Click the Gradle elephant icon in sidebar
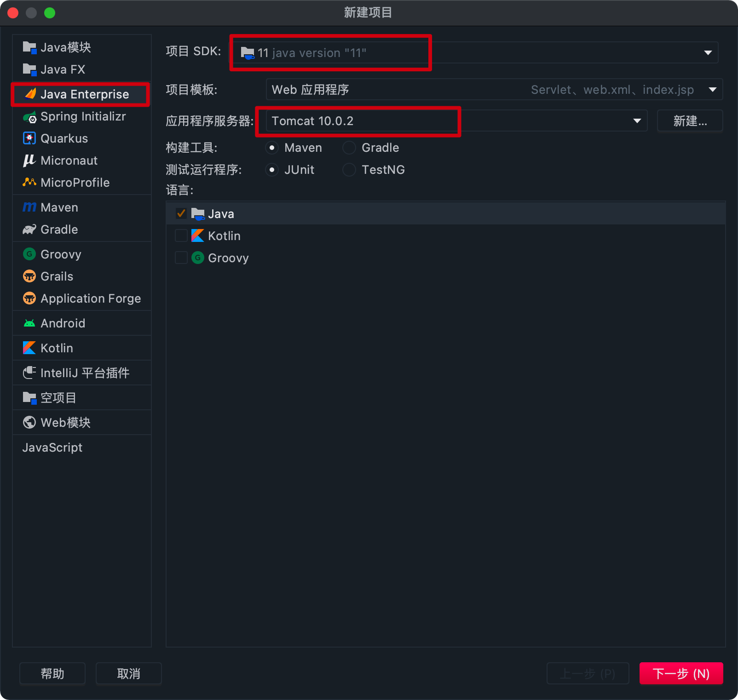 pos(29,229)
